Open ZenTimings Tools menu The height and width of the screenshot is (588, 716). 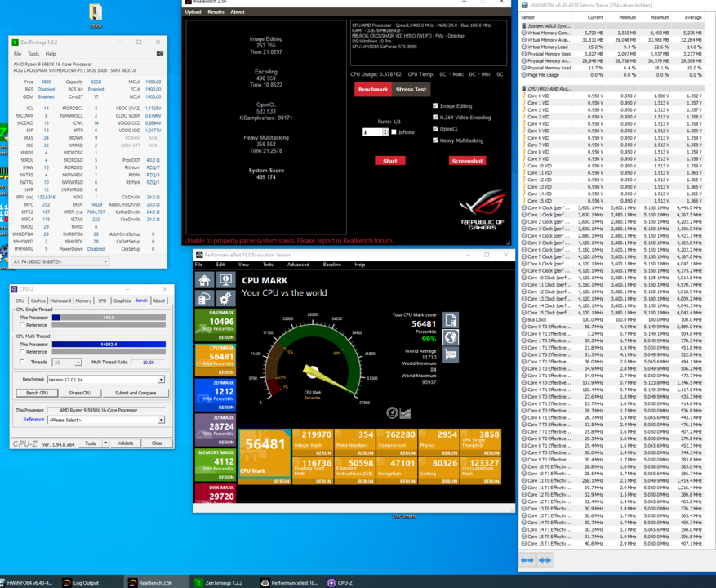[x=33, y=53]
